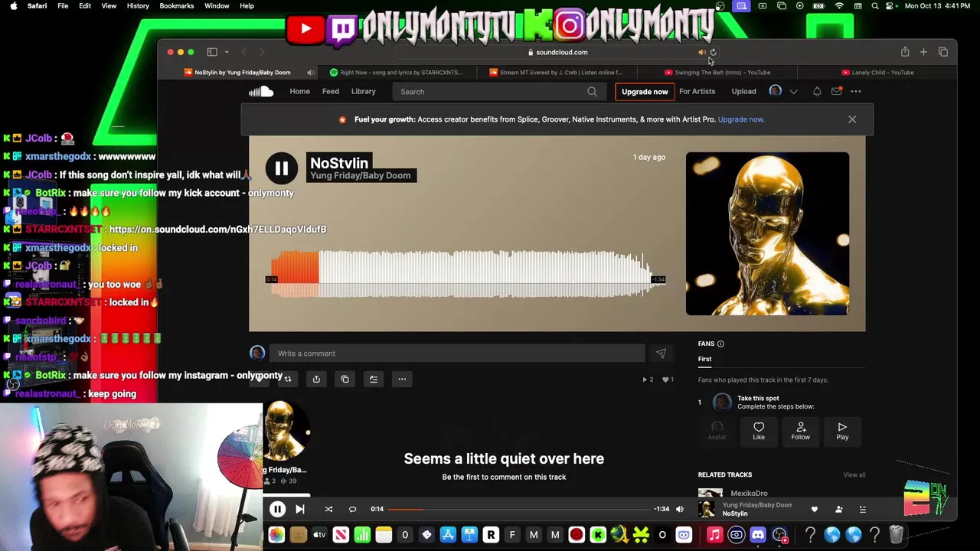
Task: Toggle shuffle in the player bar
Action: coord(328,509)
